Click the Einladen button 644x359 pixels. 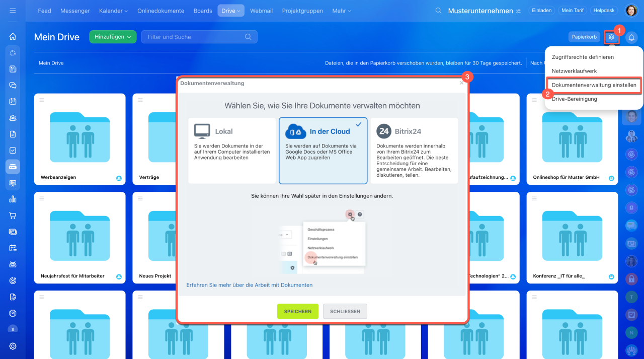pos(542,11)
